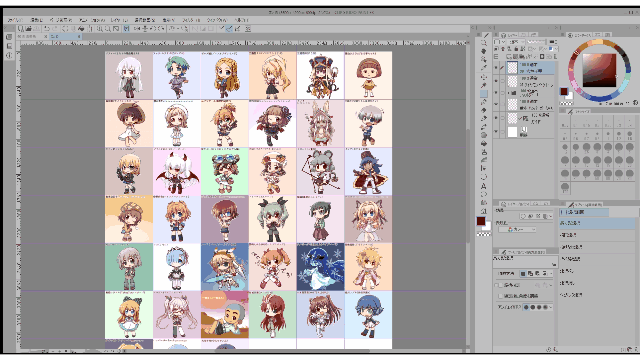Image resolution: width=640 pixels, height=360 pixels.
Task: Select first anti-aliasing dot option (none)
Action: click(526, 307)
